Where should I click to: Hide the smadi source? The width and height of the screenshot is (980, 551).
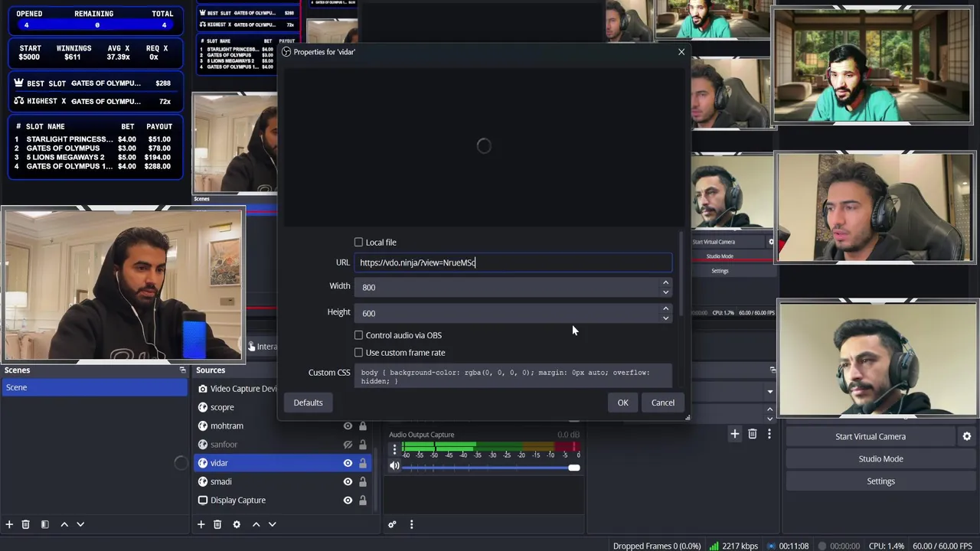[x=348, y=481]
